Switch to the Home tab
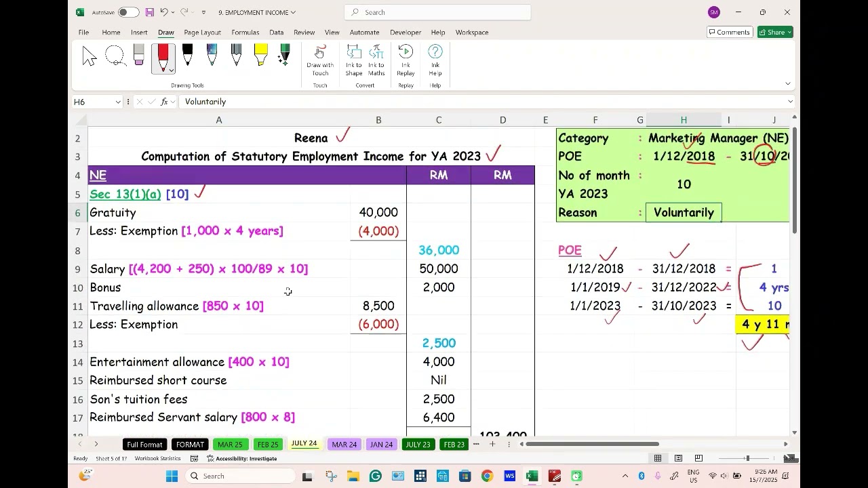The width and height of the screenshot is (868, 488). (111, 32)
